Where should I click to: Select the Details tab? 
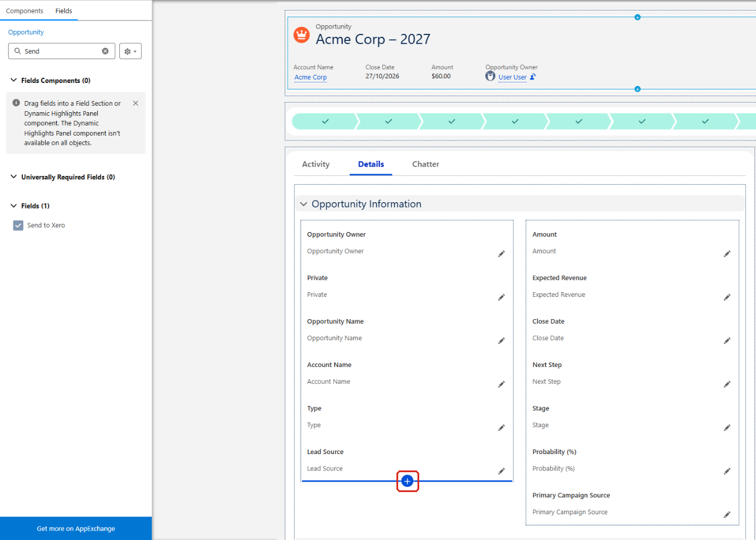371,164
